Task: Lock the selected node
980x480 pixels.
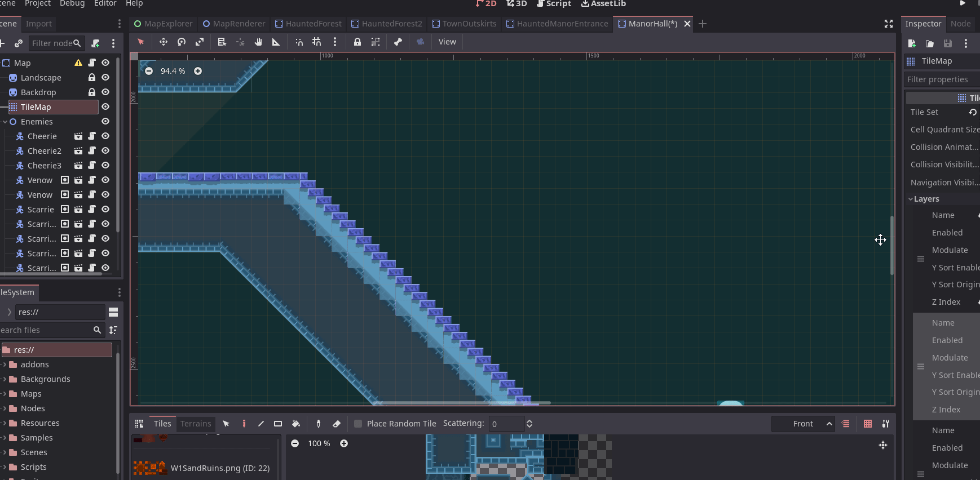Action: click(357, 42)
